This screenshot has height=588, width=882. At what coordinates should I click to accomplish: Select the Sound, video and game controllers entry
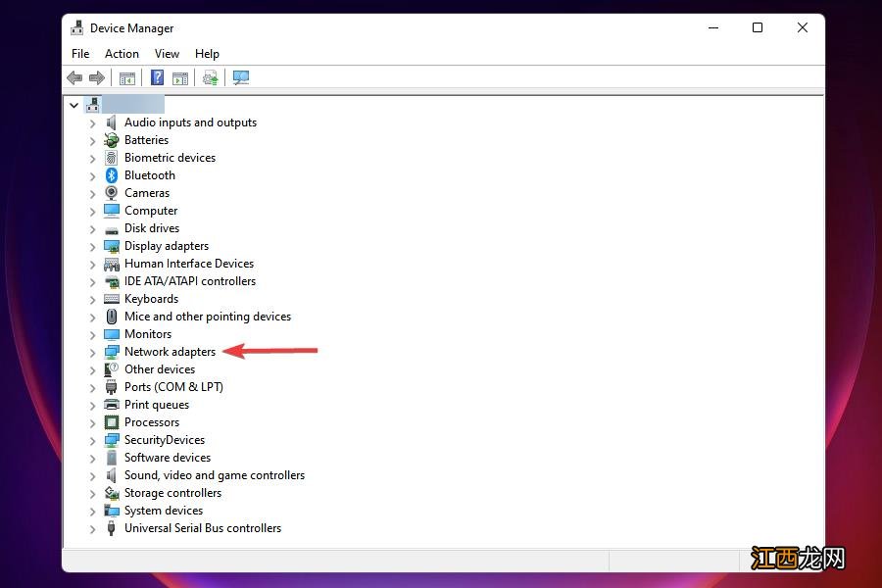click(x=215, y=475)
